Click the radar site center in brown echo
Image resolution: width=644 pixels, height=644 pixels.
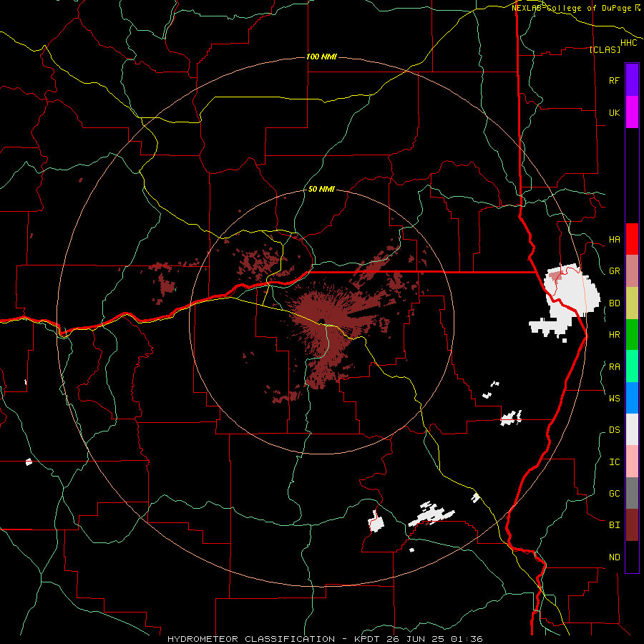point(321,321)
